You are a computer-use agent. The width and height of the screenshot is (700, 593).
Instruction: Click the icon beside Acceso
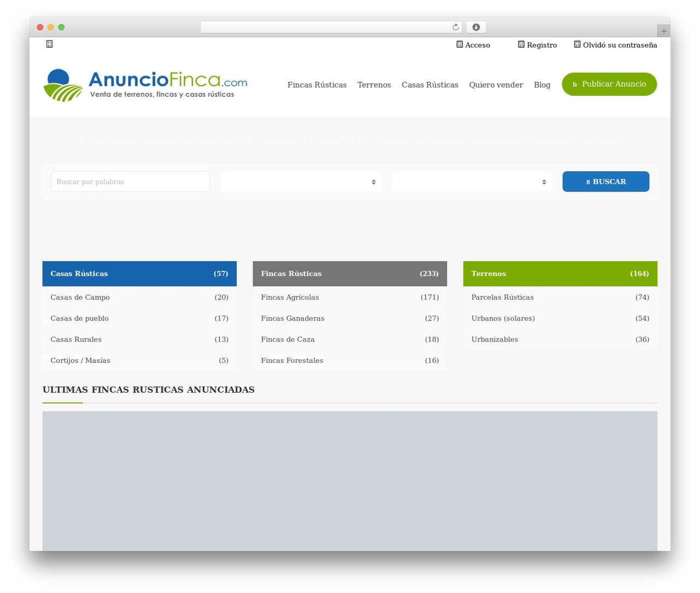[x=459, y=44]
